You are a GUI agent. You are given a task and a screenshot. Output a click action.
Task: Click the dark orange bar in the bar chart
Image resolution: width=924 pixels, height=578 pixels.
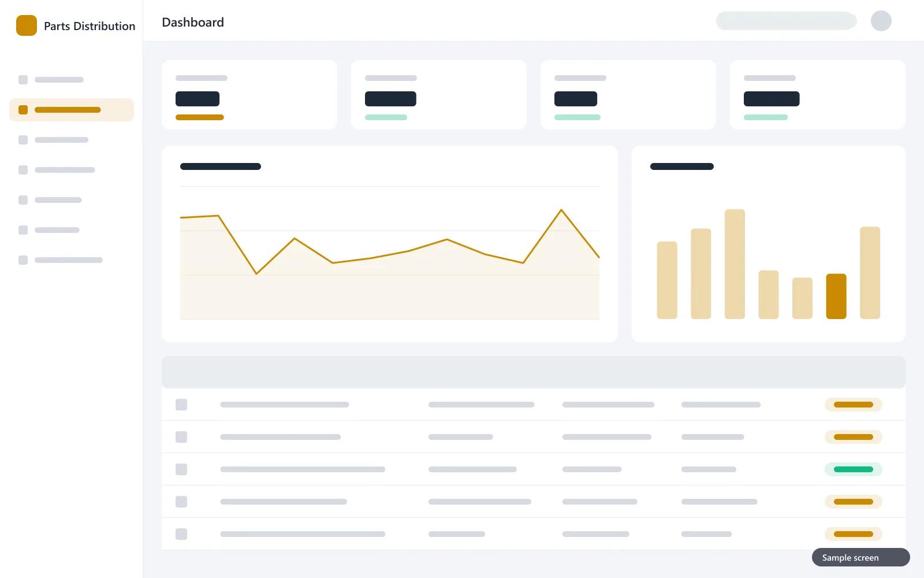pos(836,296)
